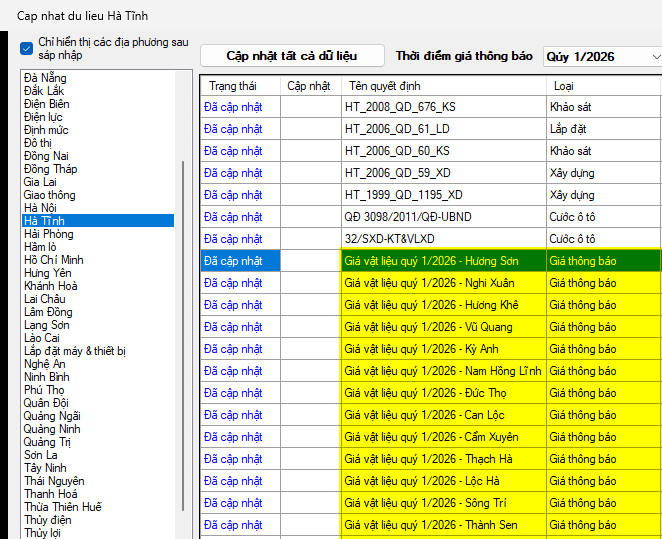Pick 'Quảng Trị' from the province list

pos(47,442)
